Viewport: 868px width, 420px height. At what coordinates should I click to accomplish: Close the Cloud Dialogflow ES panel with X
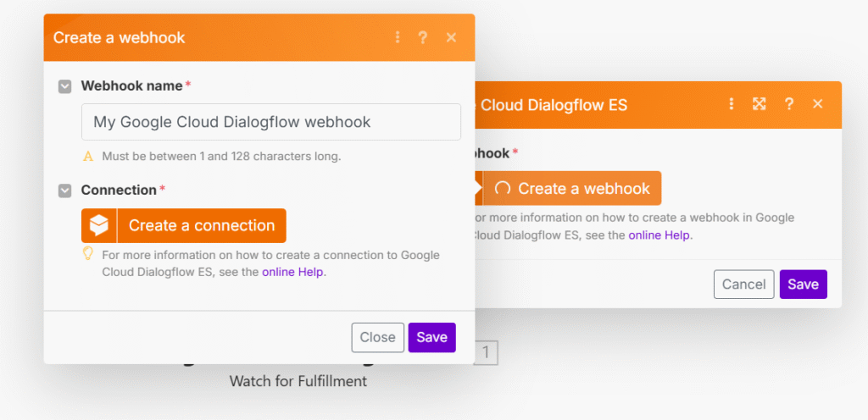(817, 104)
